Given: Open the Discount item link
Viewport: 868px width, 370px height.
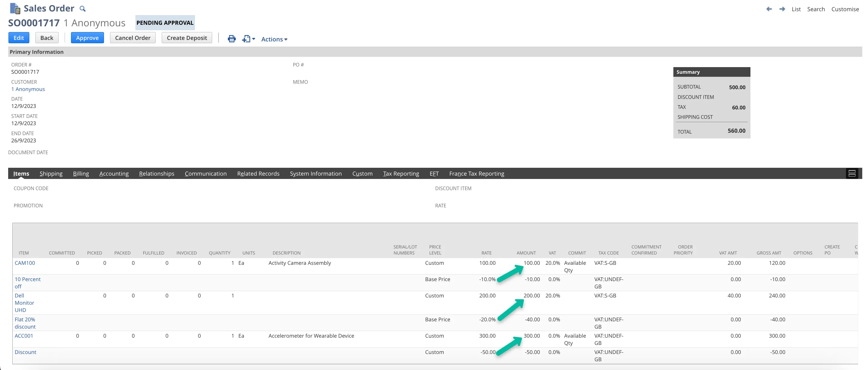Looking at the screenshot, I should tap(25, 352).
